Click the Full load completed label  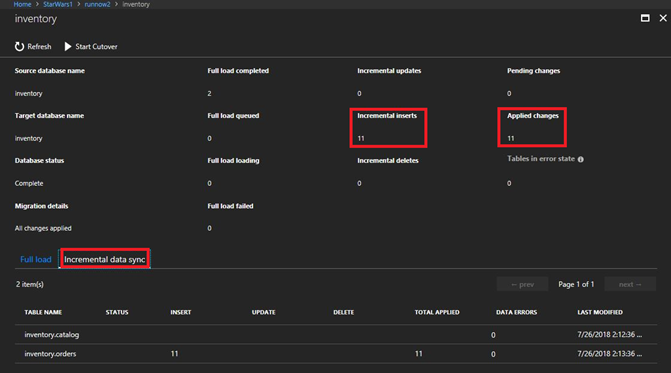click(x=238, y=71)
